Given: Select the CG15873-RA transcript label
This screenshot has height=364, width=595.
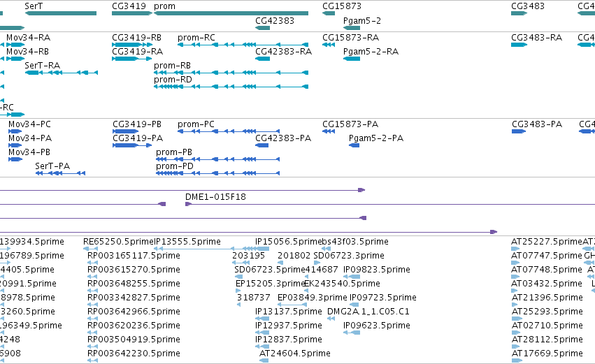Looking at the screenshot, I should click(x=350, y=38).
